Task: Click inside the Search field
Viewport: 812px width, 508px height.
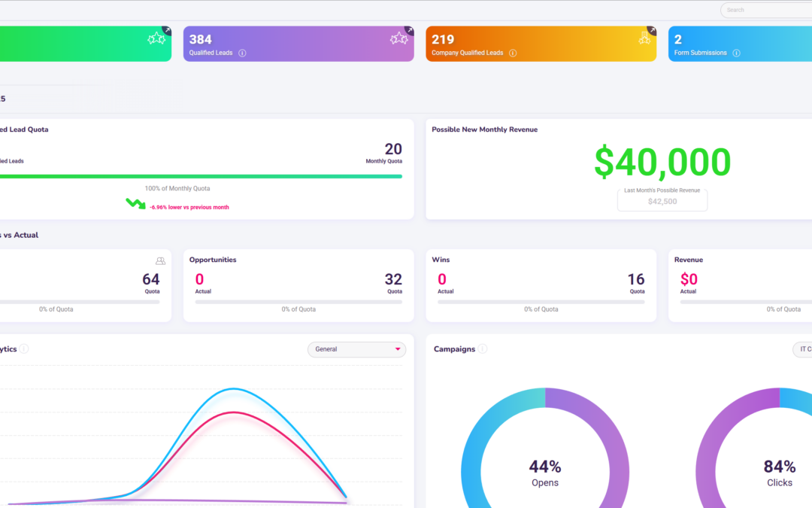Action: click(x=765, y=10)
